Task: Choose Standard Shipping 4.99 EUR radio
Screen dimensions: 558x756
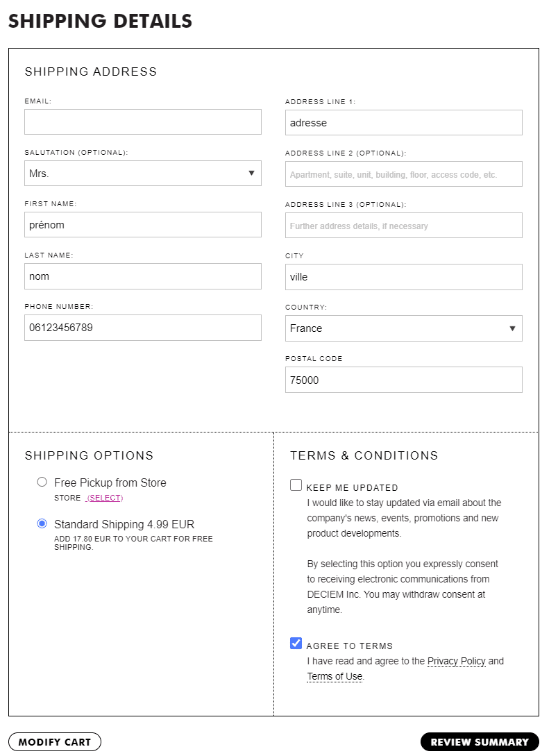Action: [42, 523]
